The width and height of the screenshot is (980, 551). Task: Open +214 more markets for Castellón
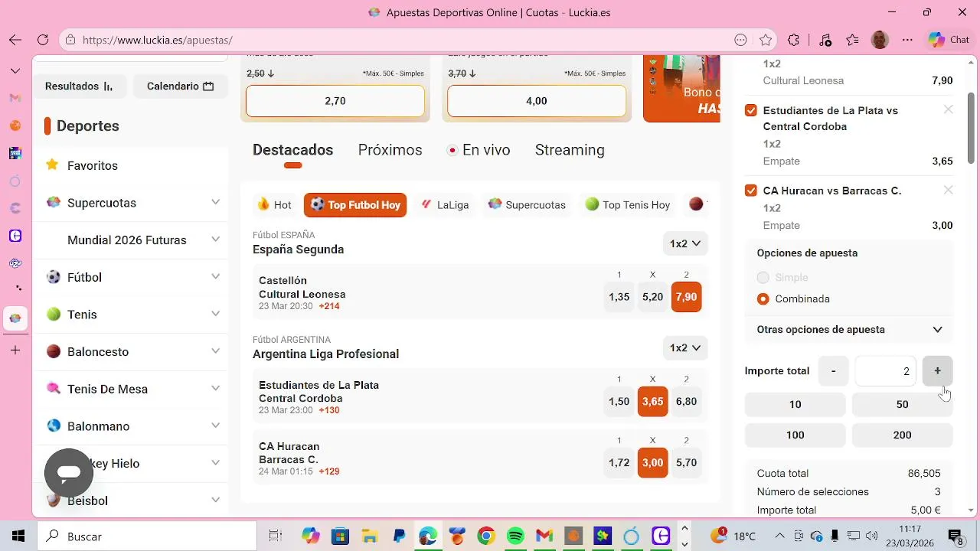tap(329, 306)
